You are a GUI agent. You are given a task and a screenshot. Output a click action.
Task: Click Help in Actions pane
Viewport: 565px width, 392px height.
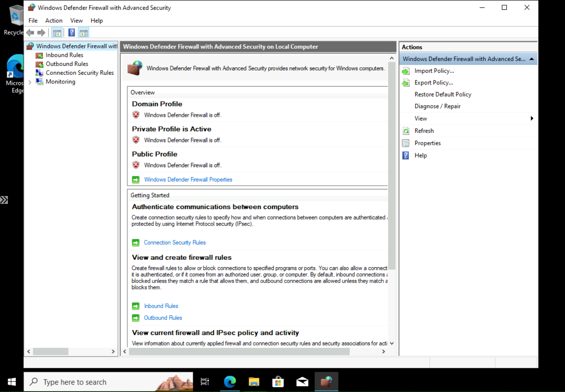[420, 155]
